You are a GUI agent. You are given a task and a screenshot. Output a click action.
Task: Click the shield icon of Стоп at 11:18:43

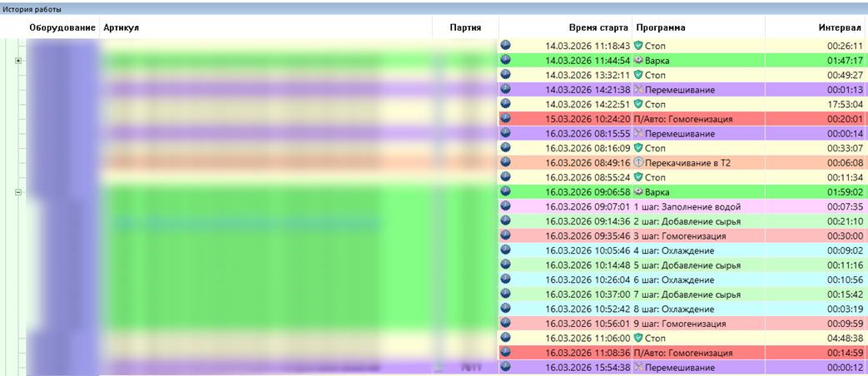[x=638, y=46]
